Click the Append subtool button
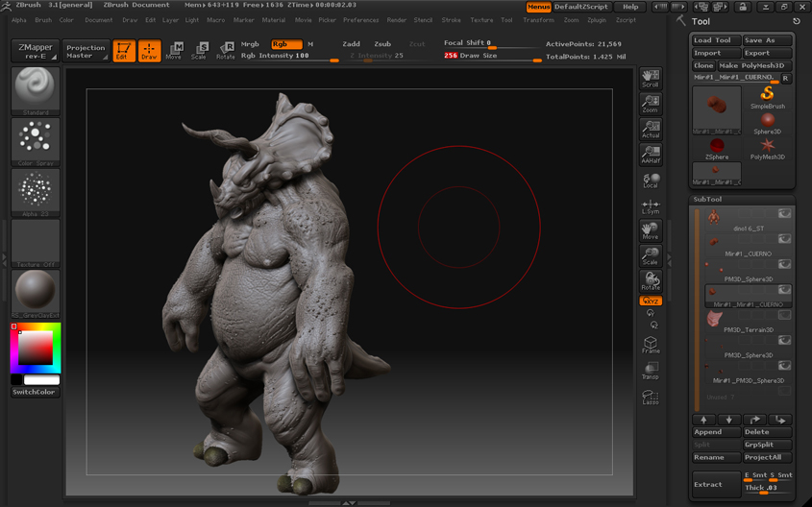Screen dimensions: 812x507 [x=716, y=432]
